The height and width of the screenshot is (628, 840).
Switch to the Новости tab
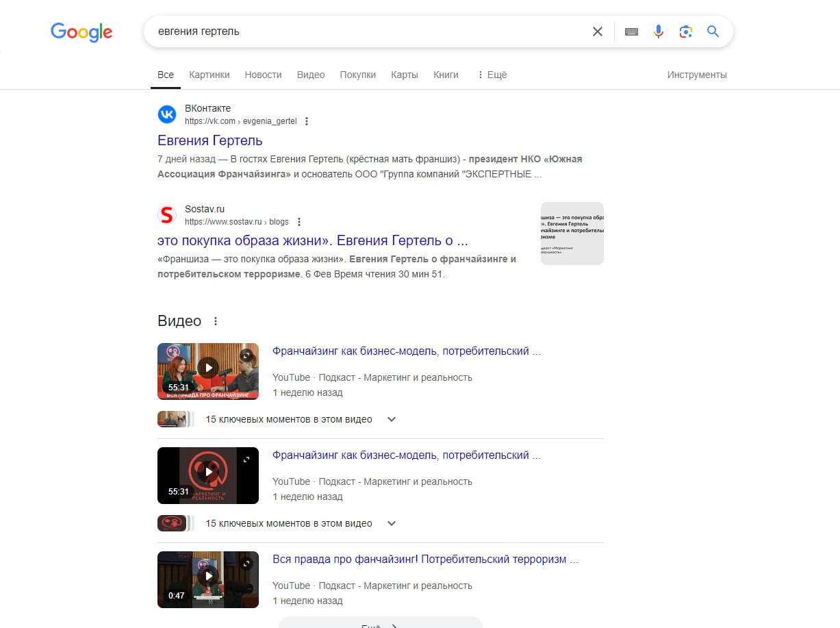[263, 75]
